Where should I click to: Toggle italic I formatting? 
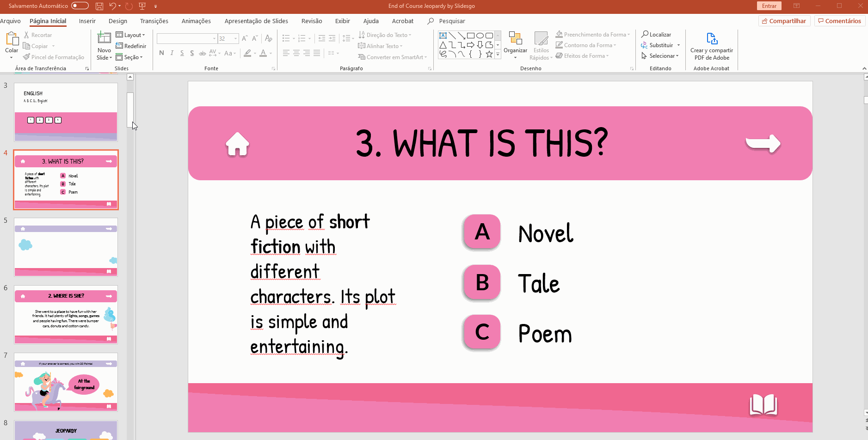[x=172, y=53]
